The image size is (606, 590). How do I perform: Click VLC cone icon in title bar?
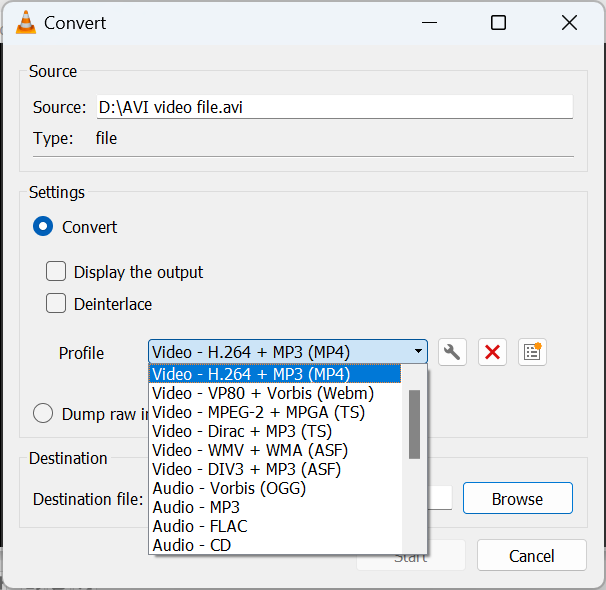coord(26,23)
